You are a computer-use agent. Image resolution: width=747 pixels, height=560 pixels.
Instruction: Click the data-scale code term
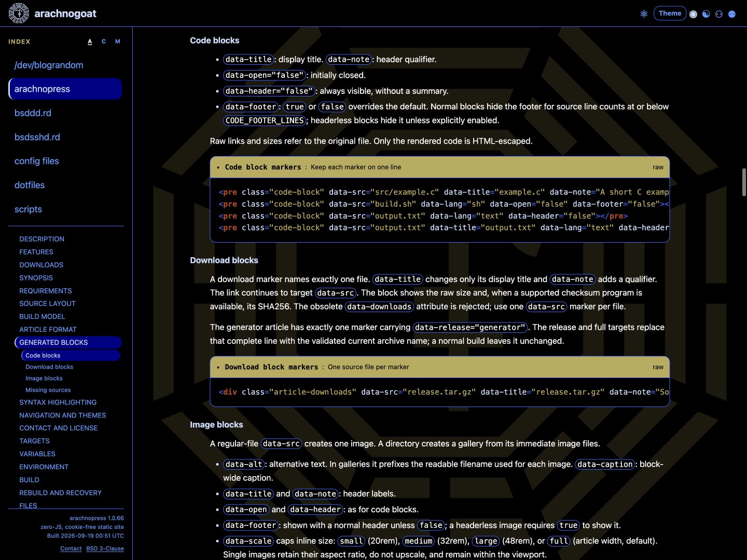click(248, 541)
